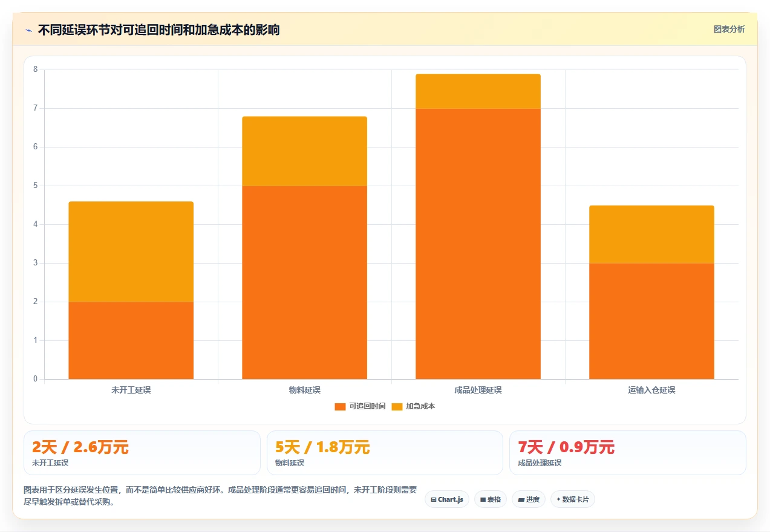Toggle the 加急成本 legend entry
This screenshot has width=770, height=532.
(x=413, y=406)
